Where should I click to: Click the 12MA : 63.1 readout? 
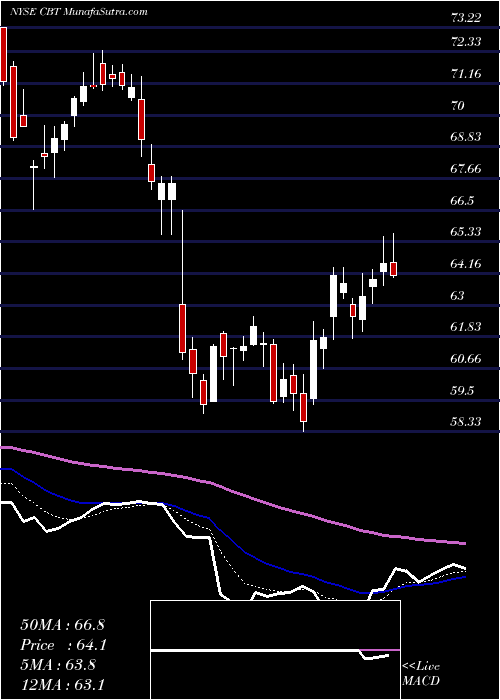click(x=62, y=684)
